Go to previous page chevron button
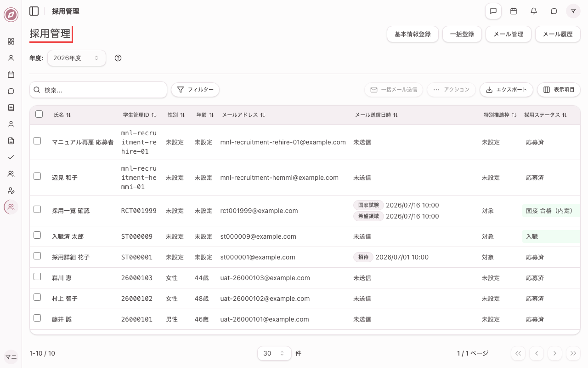Screen dimensions: 588x368 (537, 353)
